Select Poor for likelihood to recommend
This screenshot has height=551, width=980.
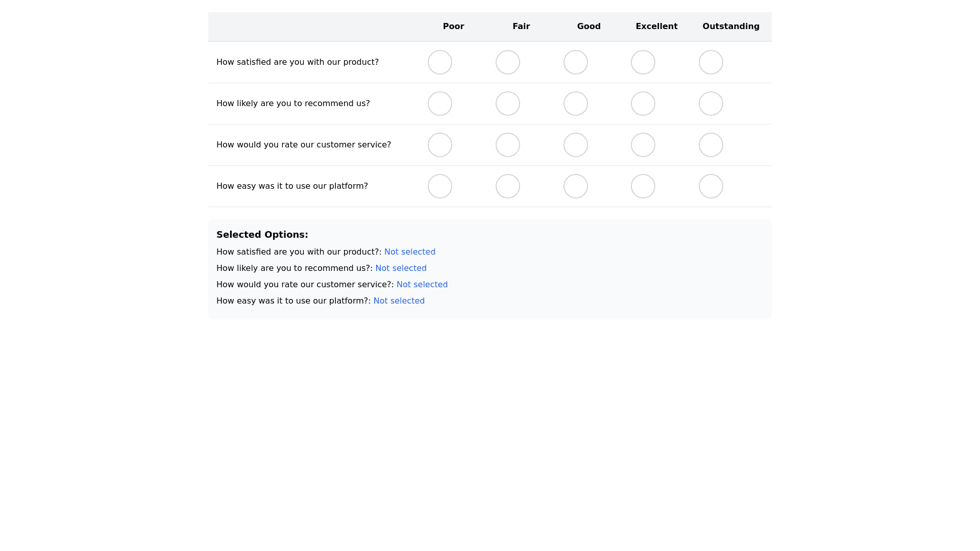[440, 104]
